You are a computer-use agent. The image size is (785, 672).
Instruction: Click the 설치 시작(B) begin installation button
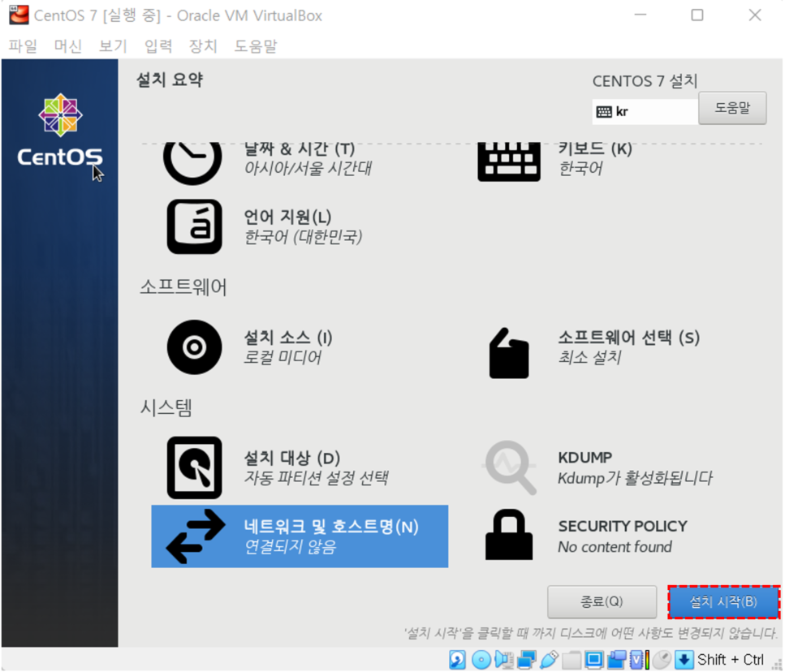click(723, 601)
